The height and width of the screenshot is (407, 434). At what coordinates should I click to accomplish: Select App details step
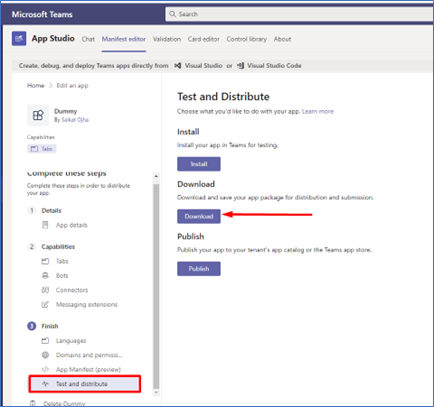coord(71,225)
